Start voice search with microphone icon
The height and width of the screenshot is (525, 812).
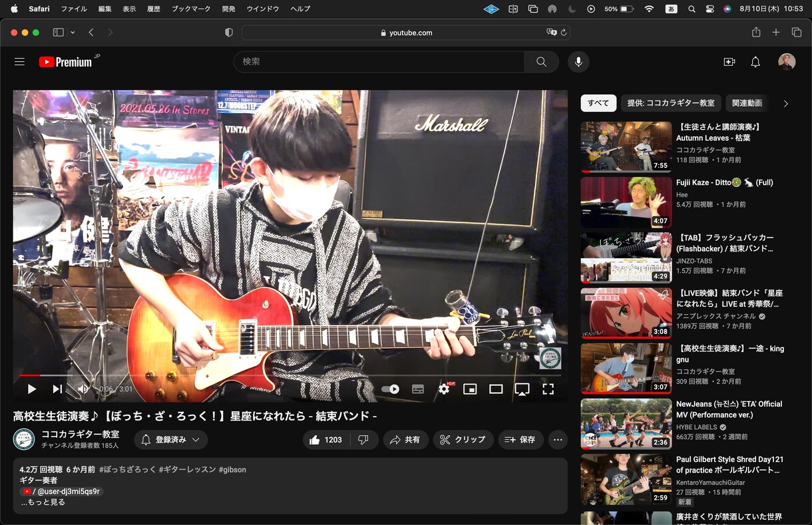point(578,62)
